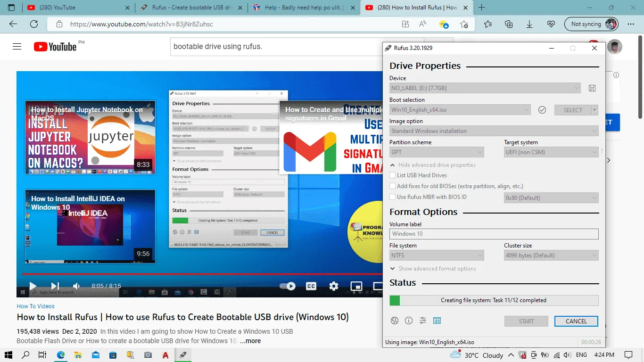The width and height of the screenshot is (644, 362).
Task: Open the YouTube hamburger guide menu
Action: 17,46
